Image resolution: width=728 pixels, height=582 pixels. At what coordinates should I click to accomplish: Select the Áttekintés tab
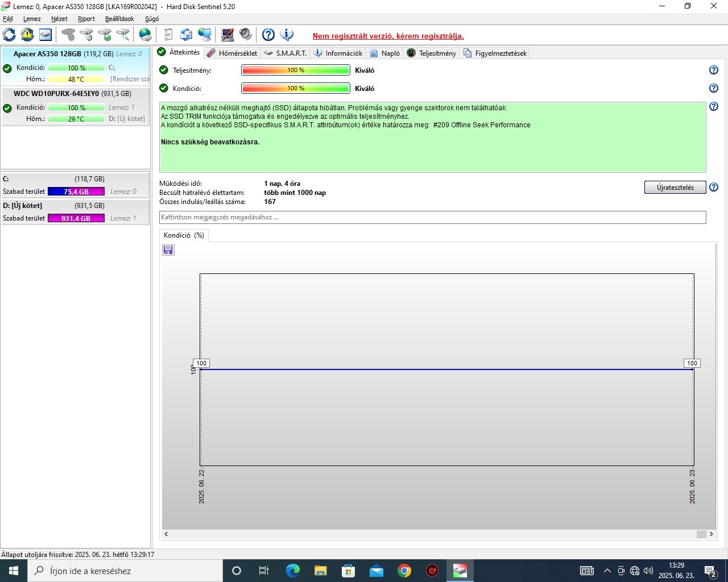[179, 52]
